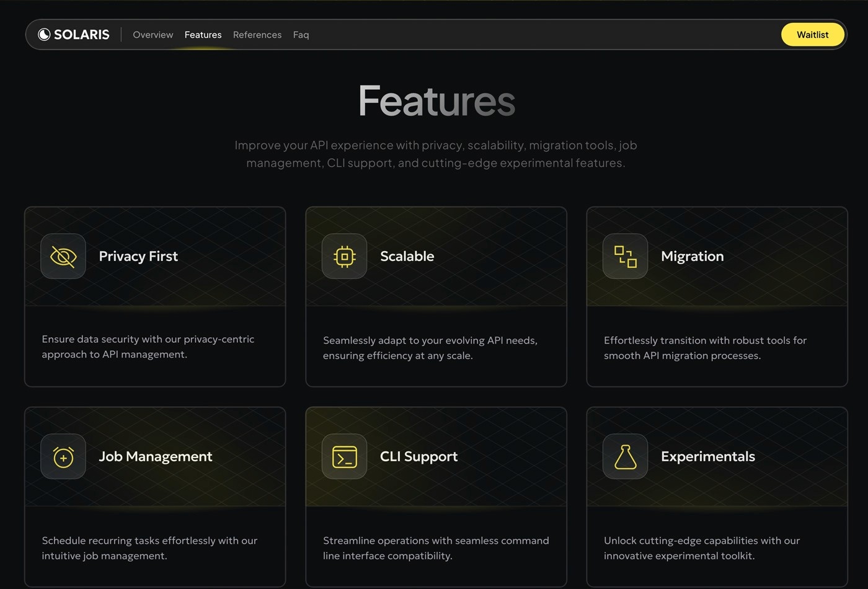Select the Migration card title

(692, 256)
